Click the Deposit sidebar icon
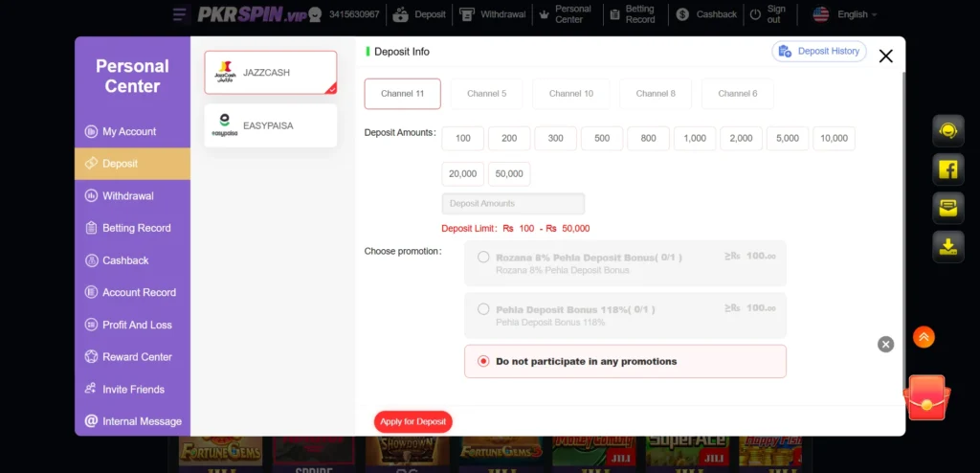 click(91, 164)
